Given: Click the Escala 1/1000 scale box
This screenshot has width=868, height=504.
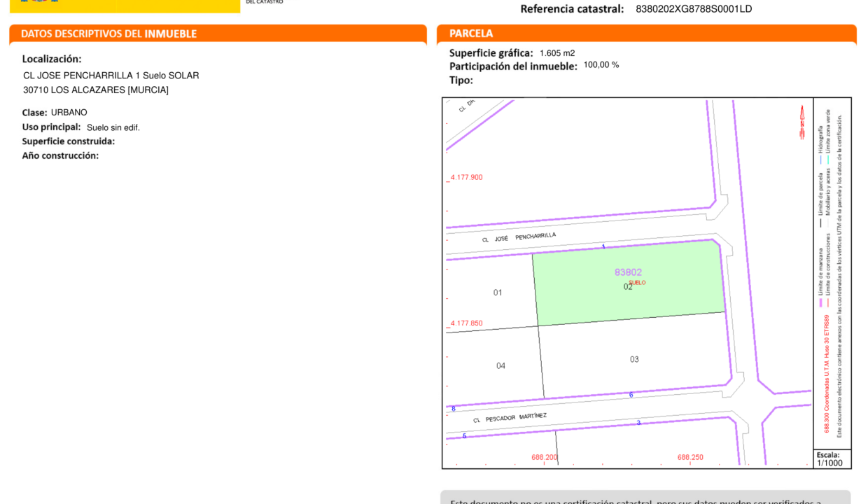Looking at the screenshot, I should tap(832, 459).
